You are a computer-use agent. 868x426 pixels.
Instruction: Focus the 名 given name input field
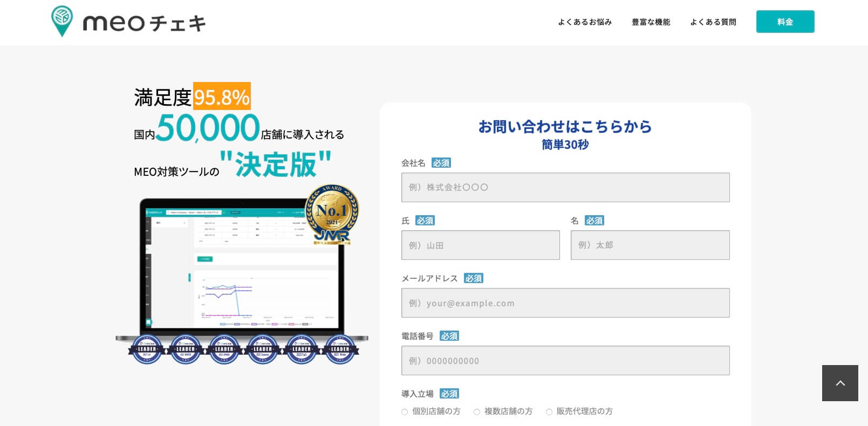coord(650,245)
